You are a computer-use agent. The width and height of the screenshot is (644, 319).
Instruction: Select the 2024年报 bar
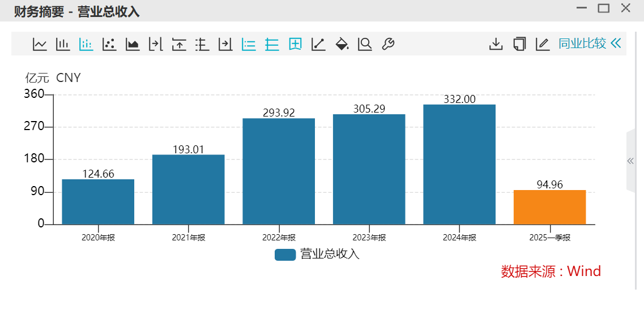(x=459, y=165)
